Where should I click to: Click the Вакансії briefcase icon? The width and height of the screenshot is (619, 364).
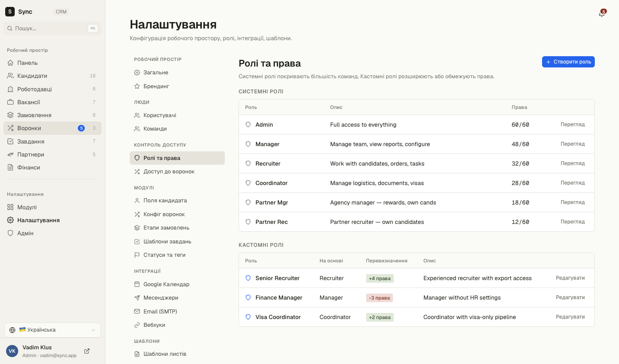point(10,102)
